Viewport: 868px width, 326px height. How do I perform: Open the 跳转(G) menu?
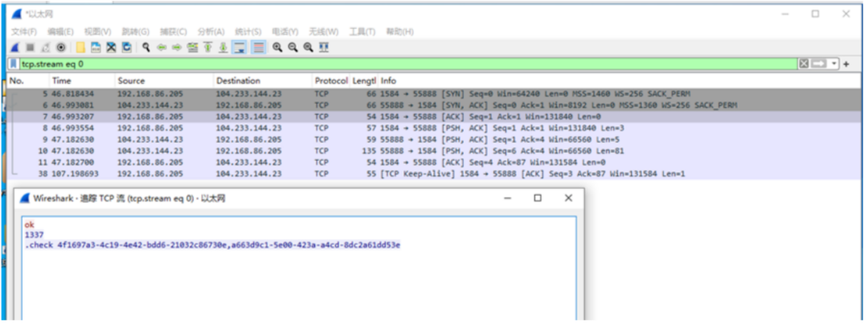point(136,31)
